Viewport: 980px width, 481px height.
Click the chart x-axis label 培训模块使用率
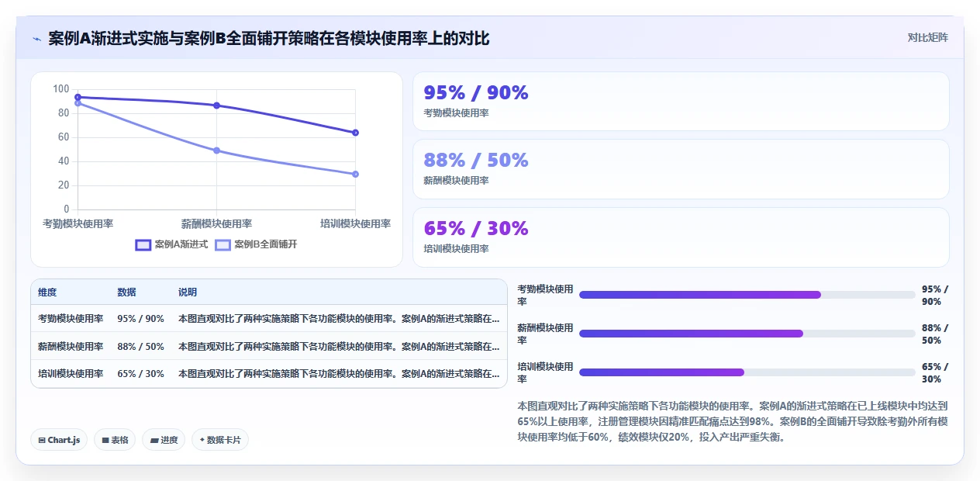355,223
